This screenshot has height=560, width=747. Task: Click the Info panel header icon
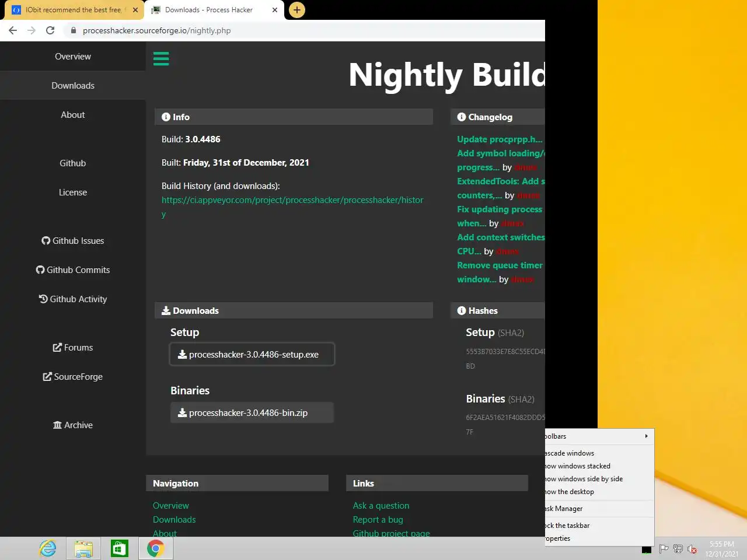pyautogui.click(x=166, y=117)
